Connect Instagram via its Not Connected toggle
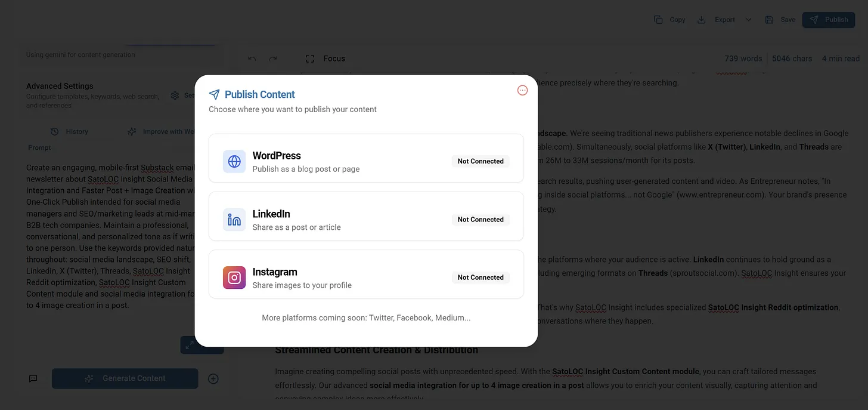Image resolution: width=868 pixels, height=410 pixels. point(480,277)
